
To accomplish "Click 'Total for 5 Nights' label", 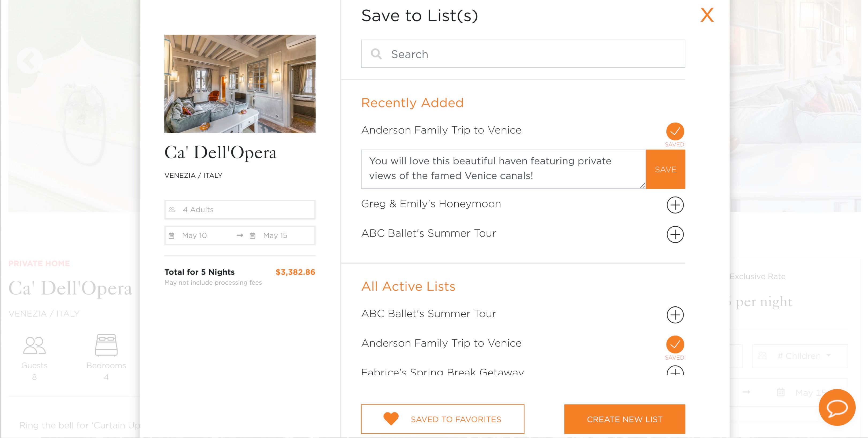I will tap(199, 272).
